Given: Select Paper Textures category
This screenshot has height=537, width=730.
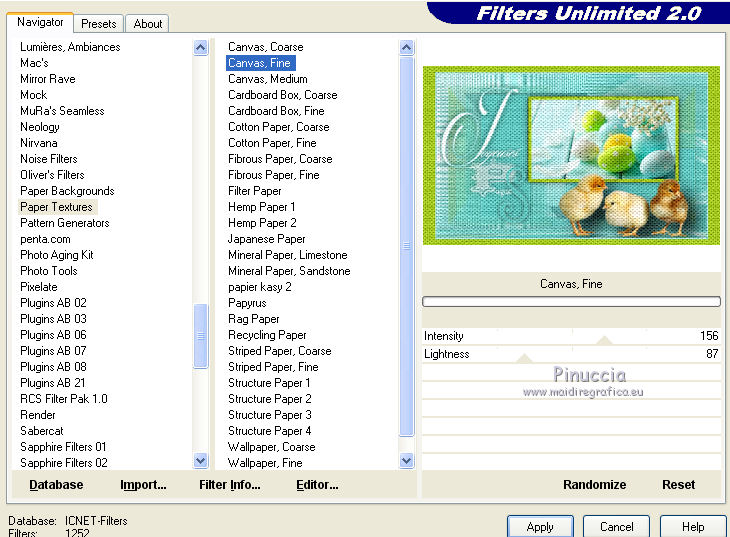Looking at the screenshot, I should (x=56, y=207).
